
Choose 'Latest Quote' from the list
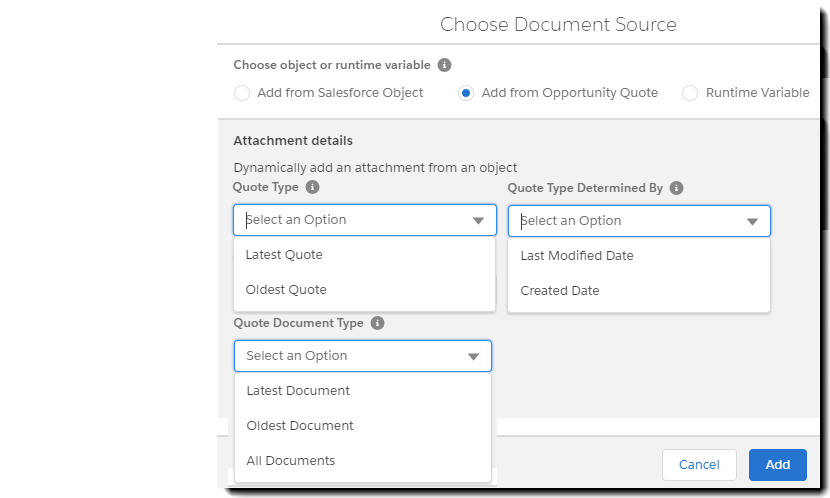[x=284, y=255]
